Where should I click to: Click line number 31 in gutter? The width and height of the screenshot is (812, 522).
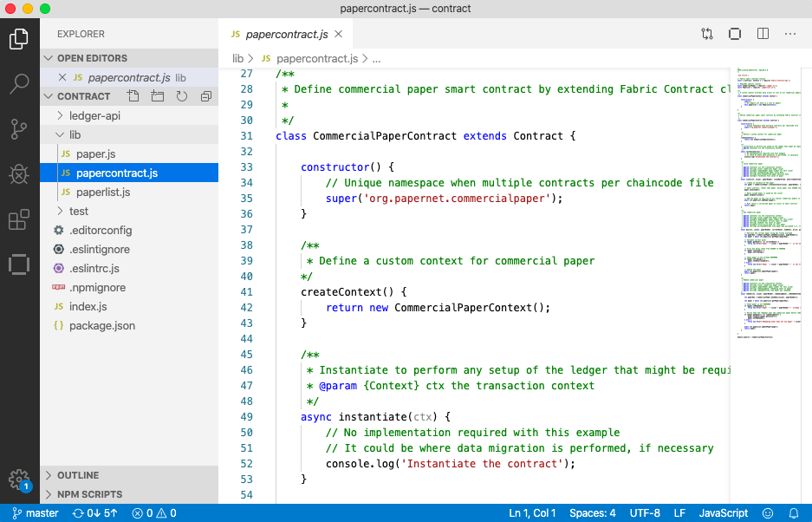point(246,136)
